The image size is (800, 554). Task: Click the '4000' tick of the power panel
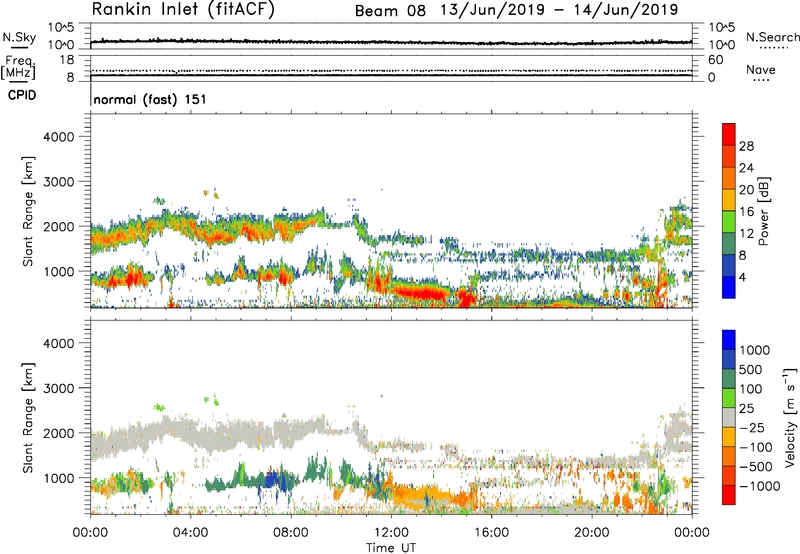coord(59,137)
